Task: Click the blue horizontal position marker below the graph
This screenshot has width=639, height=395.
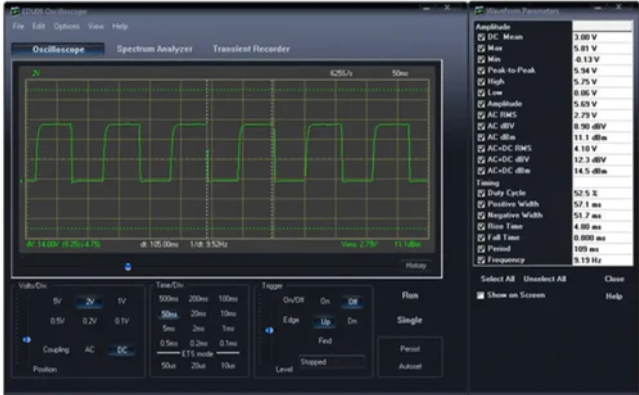Action: [x=128, y=267]
